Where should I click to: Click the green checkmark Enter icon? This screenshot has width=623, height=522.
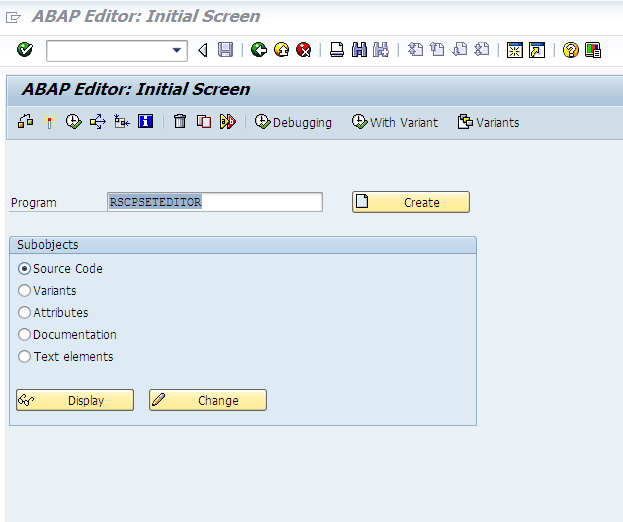coord(25,50)
